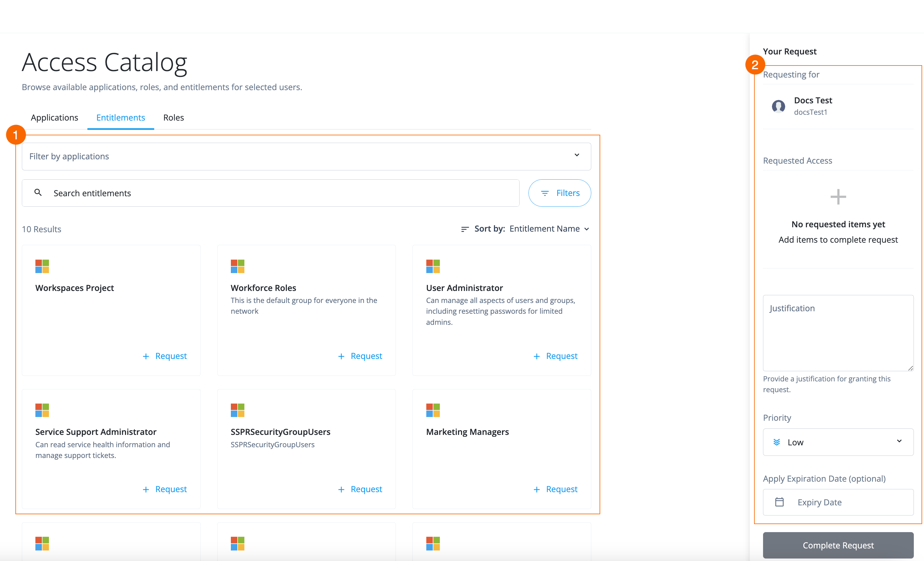Screen dimensions: 924x561
Task: Click the filter icon inside the Filters button
Action: (546, 193)
